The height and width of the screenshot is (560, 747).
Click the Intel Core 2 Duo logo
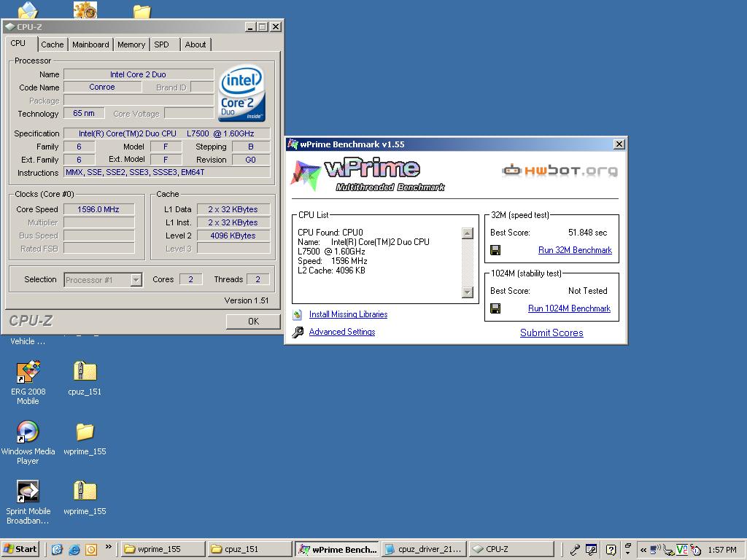241,94
